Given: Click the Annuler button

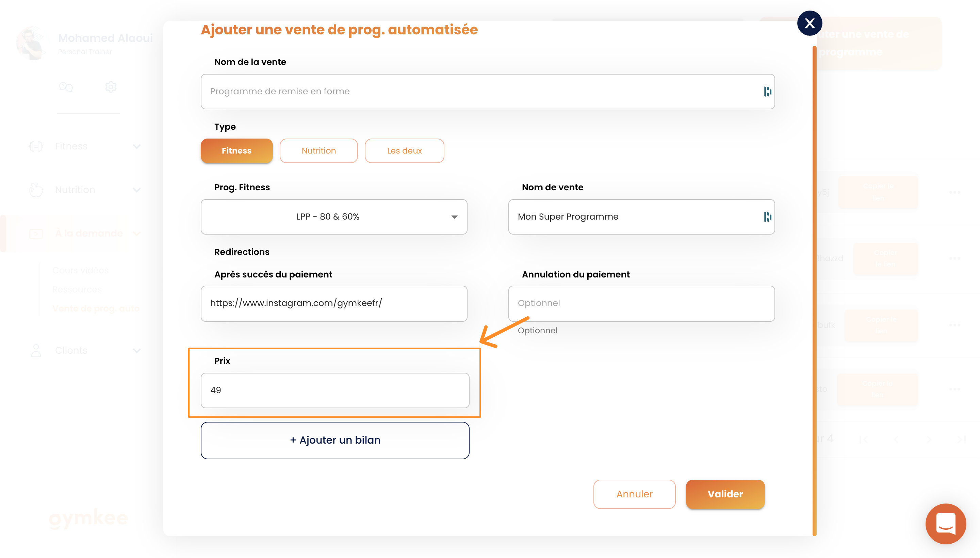Looking at the screenshot, I should click(634, 494).
